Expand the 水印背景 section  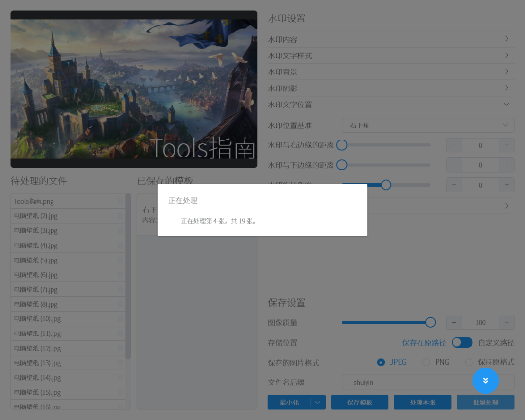391,71
